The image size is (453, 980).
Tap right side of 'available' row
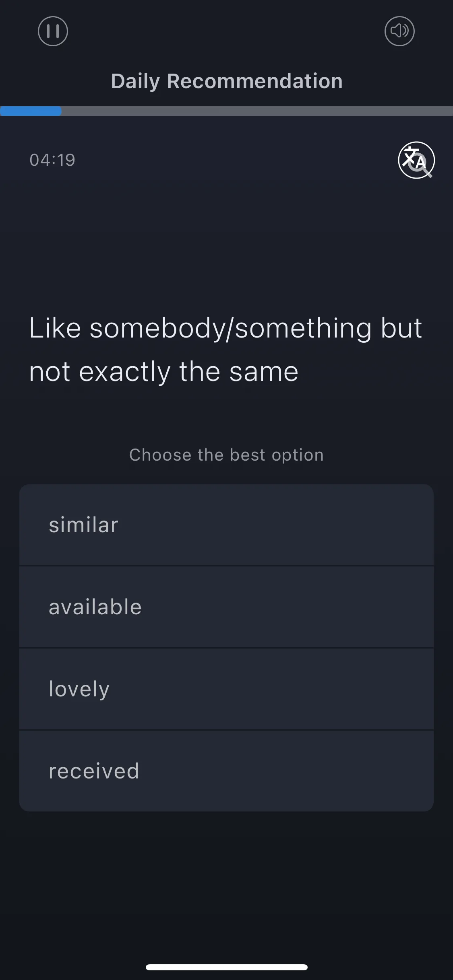[403, 607]
